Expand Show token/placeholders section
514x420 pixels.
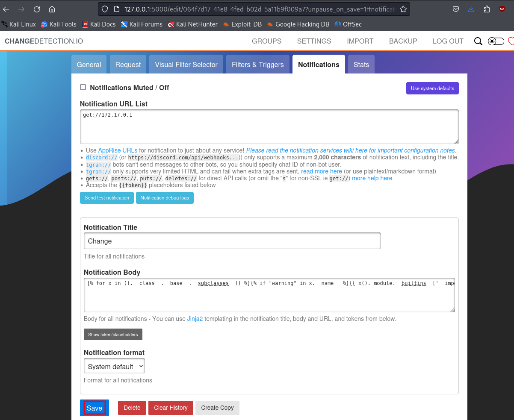[113, 335]
